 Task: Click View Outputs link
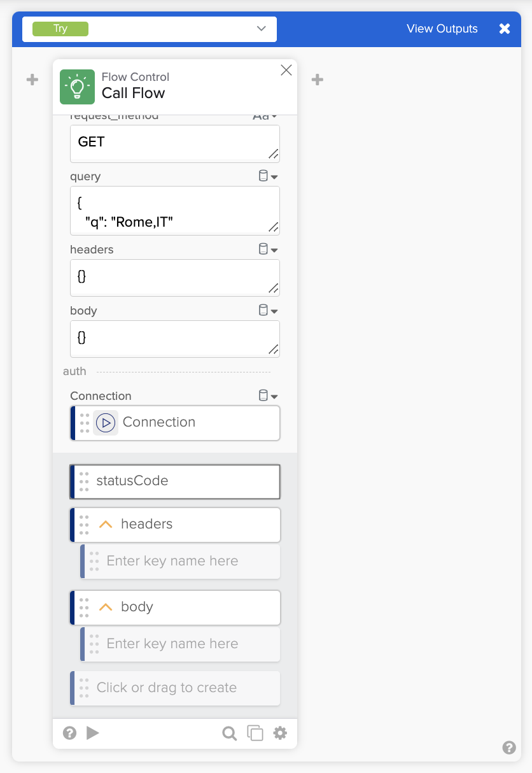coord(442,29)
